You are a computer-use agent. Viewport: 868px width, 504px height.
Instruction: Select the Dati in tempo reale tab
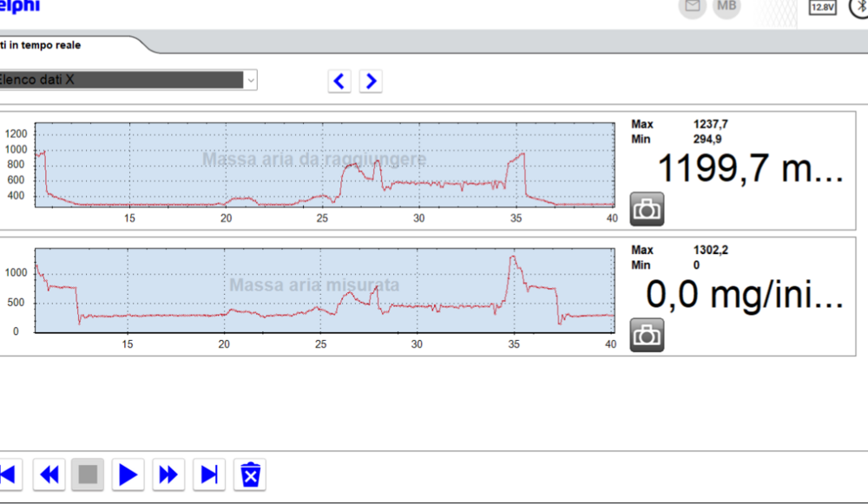[43, 45]
